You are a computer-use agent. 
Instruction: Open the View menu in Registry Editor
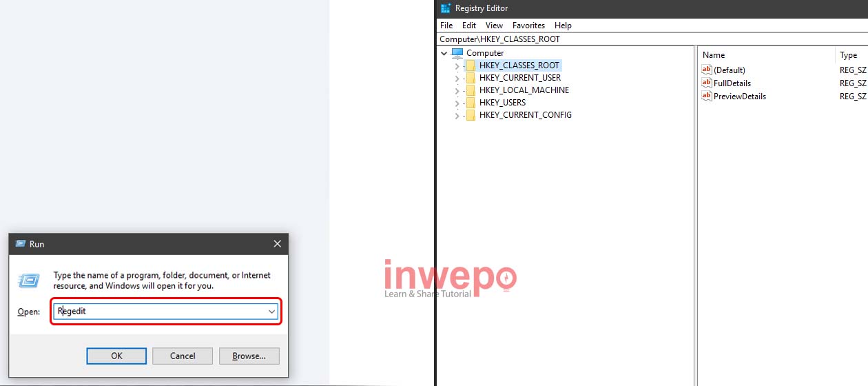click(494, 26)
